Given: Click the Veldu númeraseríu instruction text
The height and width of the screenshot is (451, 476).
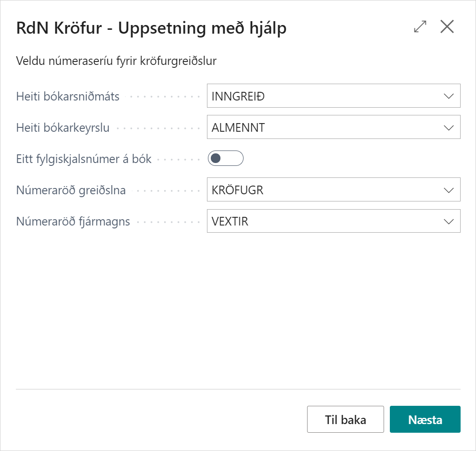Looking at the screenshot, I should point(116,61).
